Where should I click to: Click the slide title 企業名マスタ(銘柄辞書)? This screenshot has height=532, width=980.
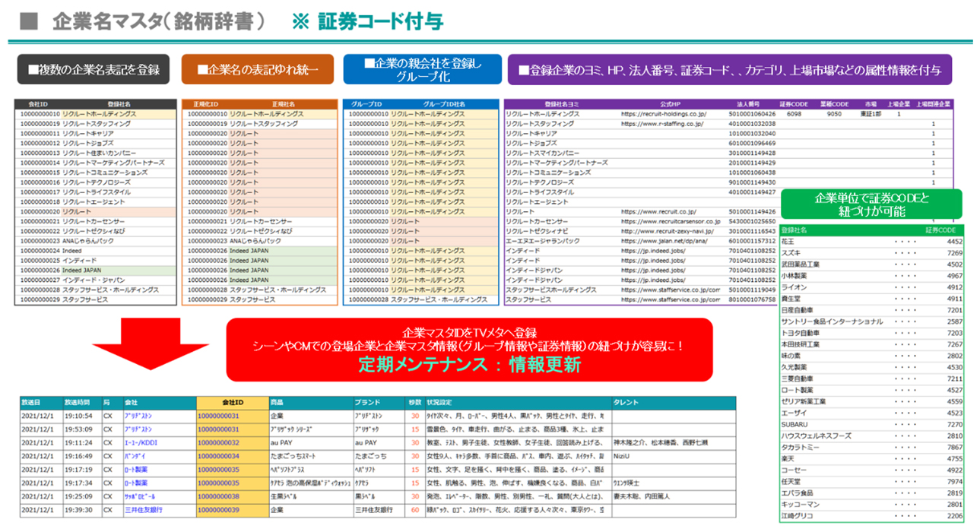coord(159,21)
